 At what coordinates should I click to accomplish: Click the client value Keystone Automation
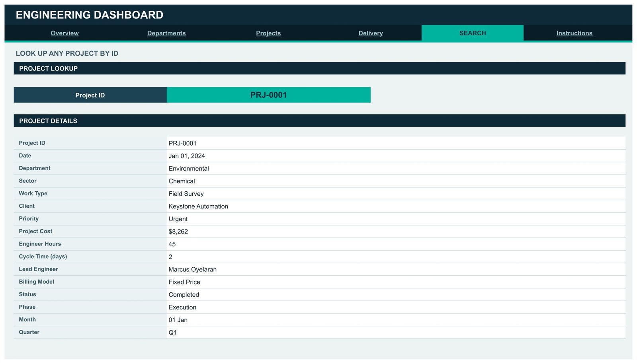[198, 206]
